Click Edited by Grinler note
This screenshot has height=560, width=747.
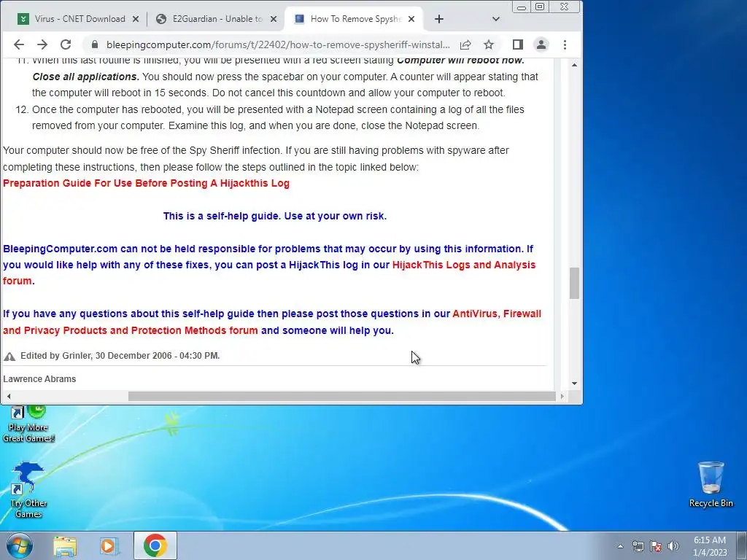[x=120, y=356]
